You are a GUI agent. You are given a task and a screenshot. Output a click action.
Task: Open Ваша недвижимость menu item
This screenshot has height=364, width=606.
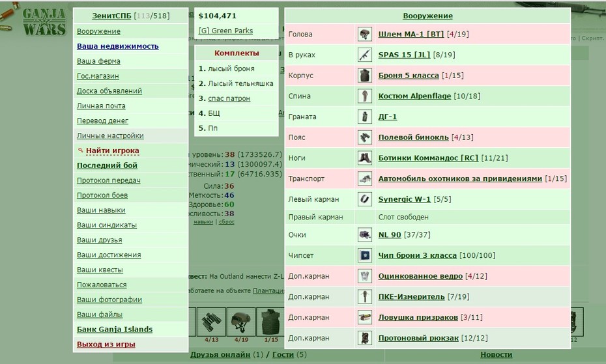click(118, 46)
